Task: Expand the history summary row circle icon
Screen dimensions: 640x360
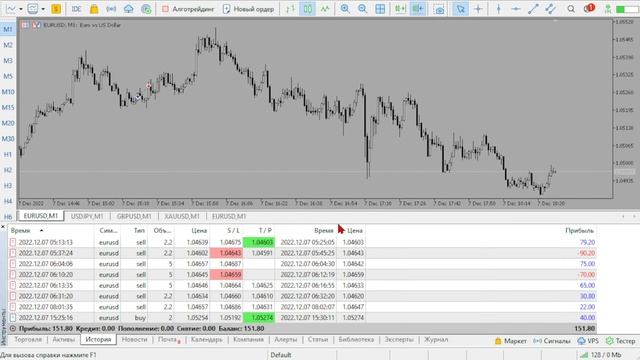Action: coord(13,328)
